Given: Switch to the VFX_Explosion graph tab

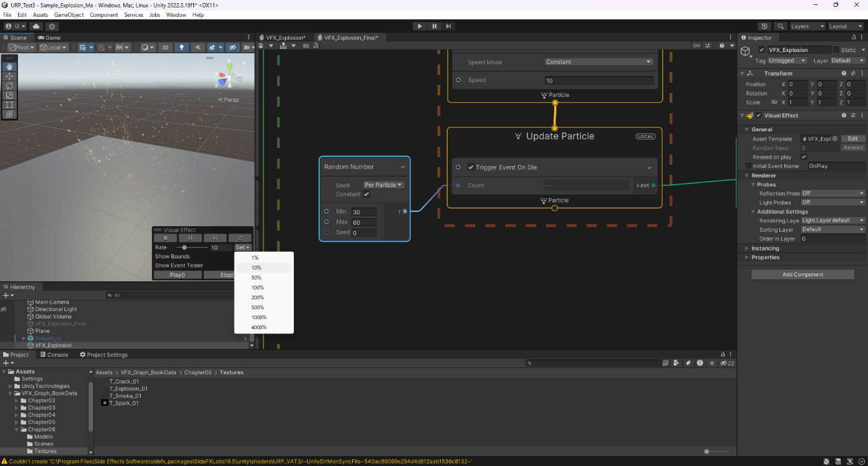Looking at the screenshot, I should coord(283,38).
